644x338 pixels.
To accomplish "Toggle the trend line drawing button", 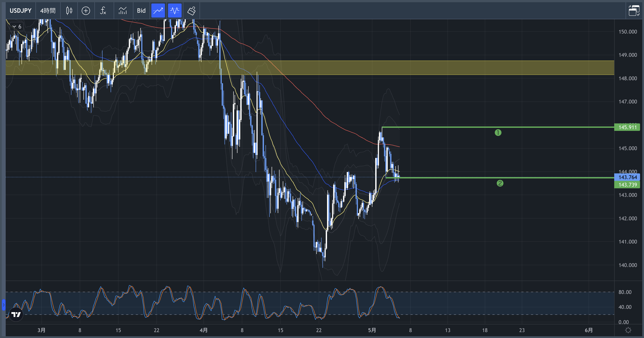I will [158, 11].
